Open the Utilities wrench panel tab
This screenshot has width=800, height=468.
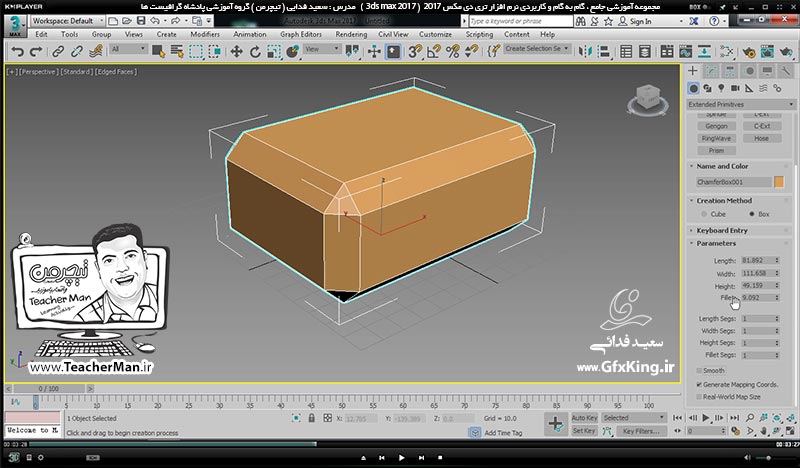(786, 71)
